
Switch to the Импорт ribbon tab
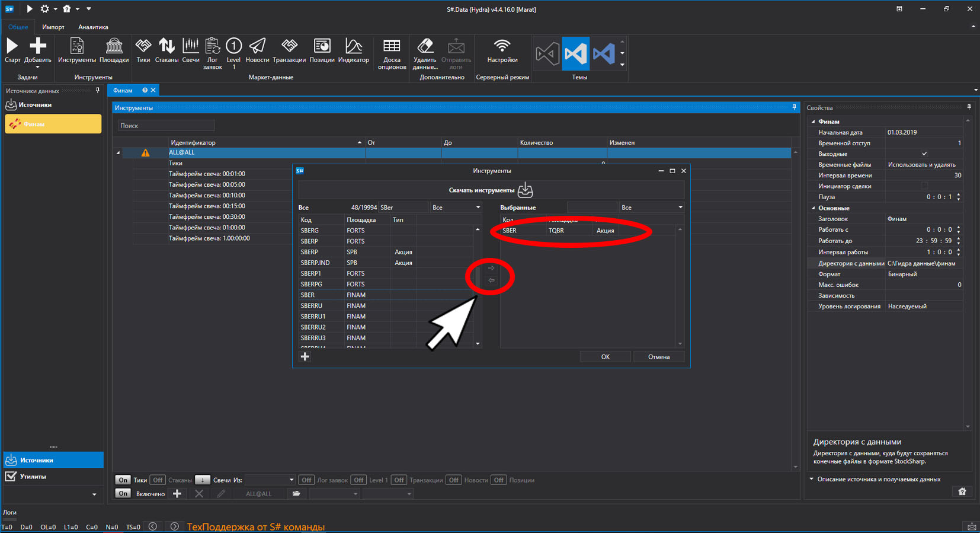53,27
